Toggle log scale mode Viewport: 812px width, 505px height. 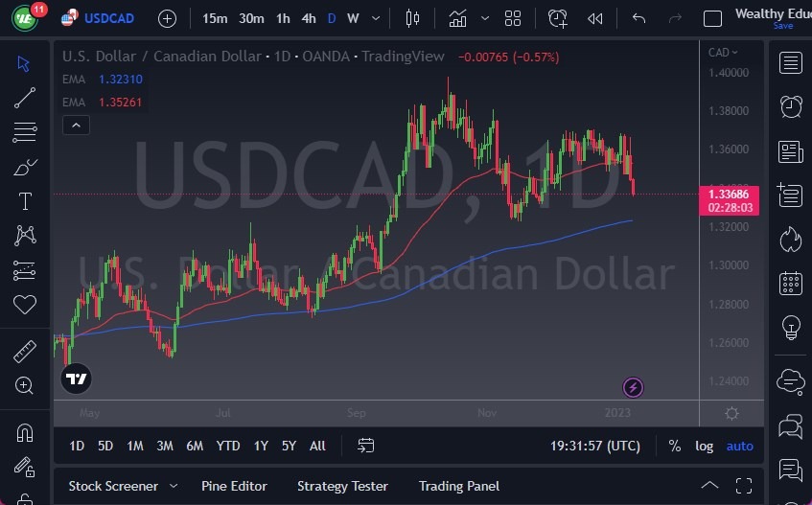pyautogui.click(x=704, y=446)
